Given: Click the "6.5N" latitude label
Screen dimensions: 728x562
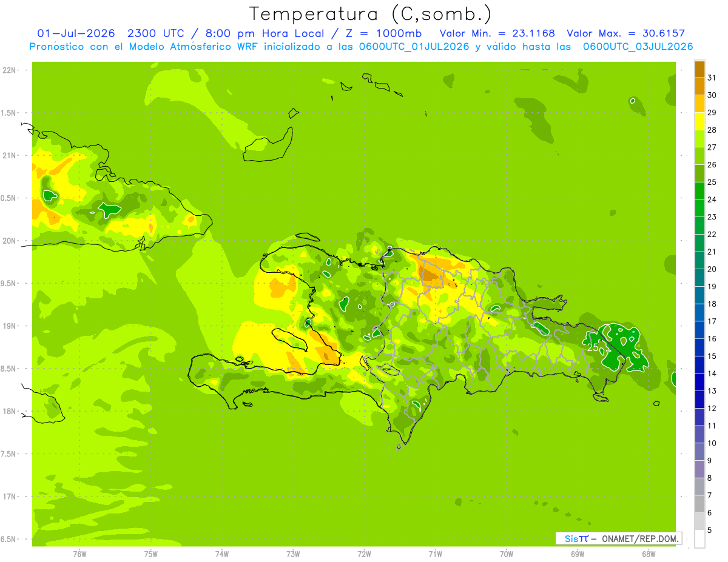Looking at the screenshot, I should [x=9, y=539].
